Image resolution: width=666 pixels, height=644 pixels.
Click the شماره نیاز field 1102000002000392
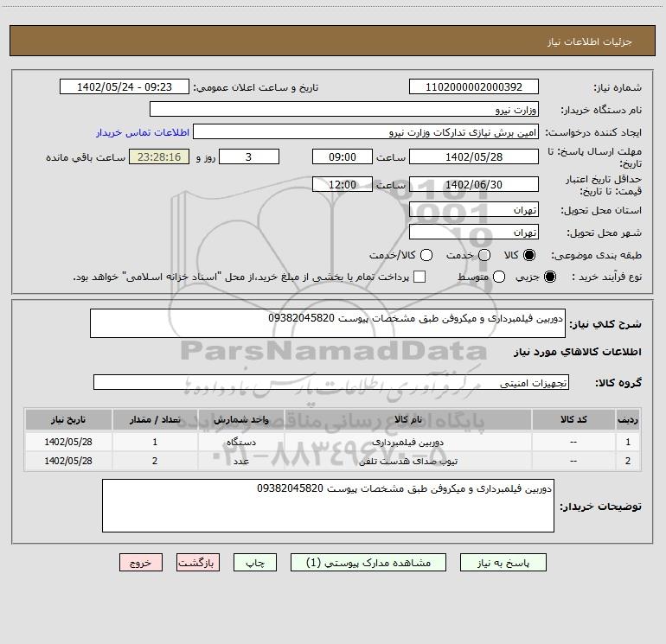pos(474,86)
